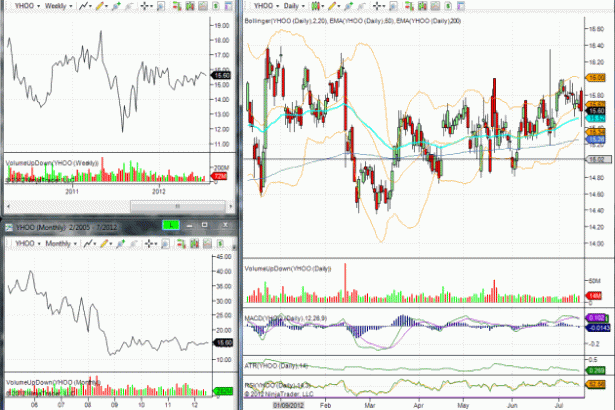The image size is (615, 410).
Task: Choose the crosshair cursor icon in Daily chart
Action: 377,6
